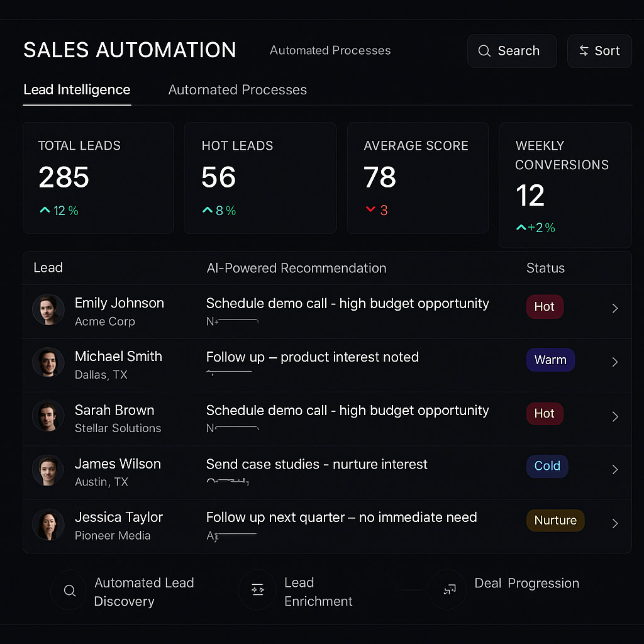This screenshot has height=644, width=644.
Task: Click Emily Johnson's avatar
Action: click(48, 309)
